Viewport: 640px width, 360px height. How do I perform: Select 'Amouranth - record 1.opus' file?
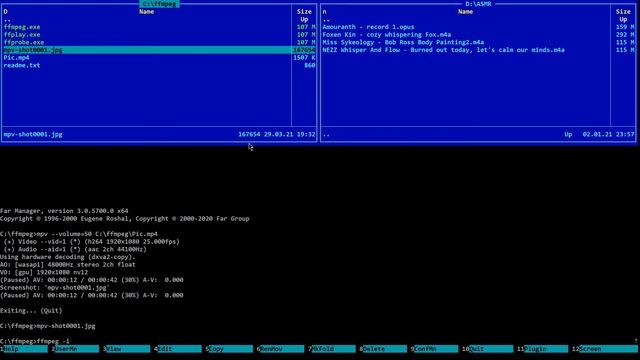[368, 27]
